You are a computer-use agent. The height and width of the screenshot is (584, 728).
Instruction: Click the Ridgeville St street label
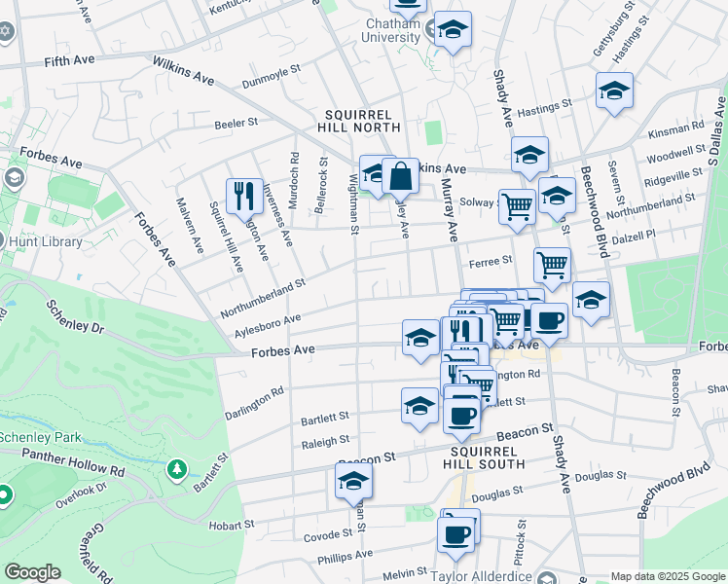pyautogui.click(x=673, y=177)
